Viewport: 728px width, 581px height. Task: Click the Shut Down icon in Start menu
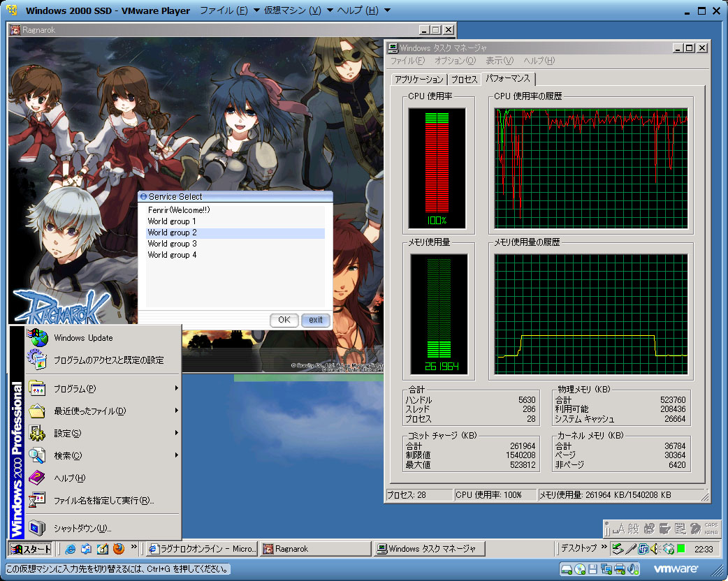[37, 528]
